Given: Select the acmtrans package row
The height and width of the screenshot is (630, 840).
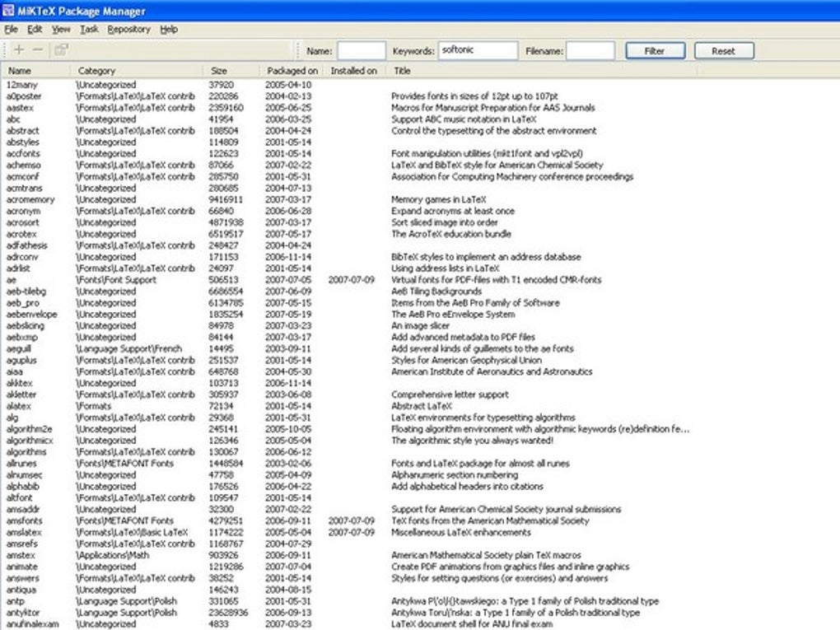Looking at the screenshot, I should (348, 188).
